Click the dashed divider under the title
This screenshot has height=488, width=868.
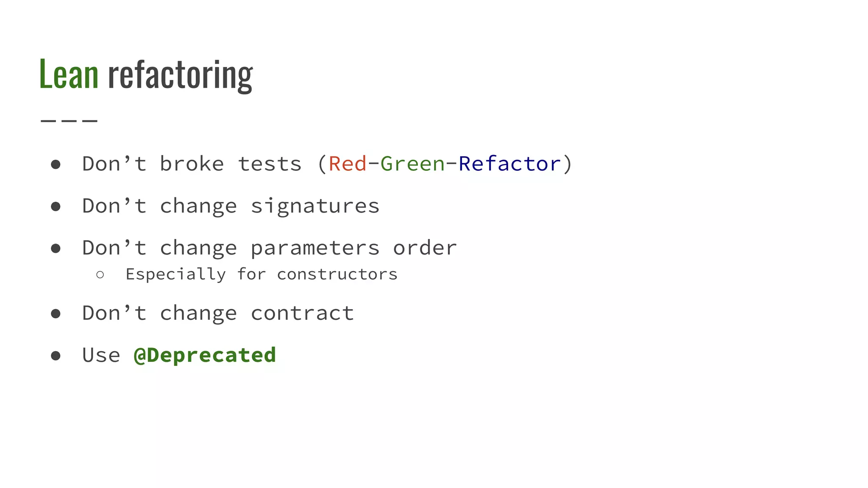[x=69, y=121]
